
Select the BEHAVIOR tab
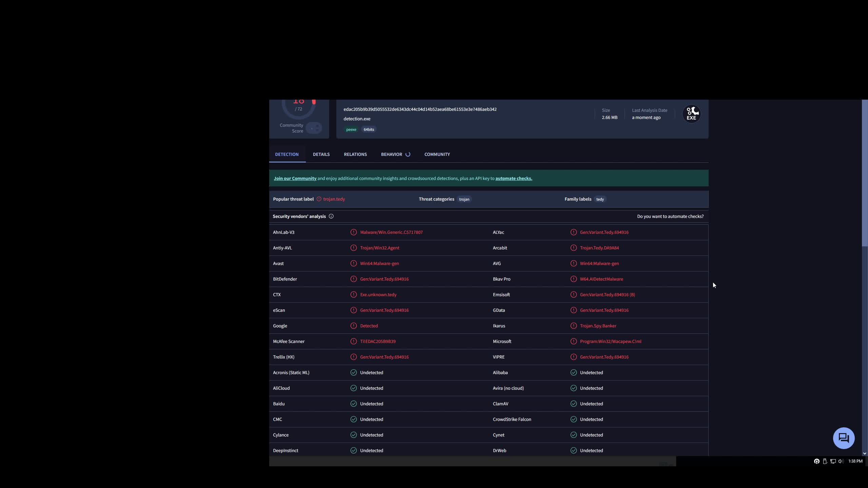pos(391,154)
